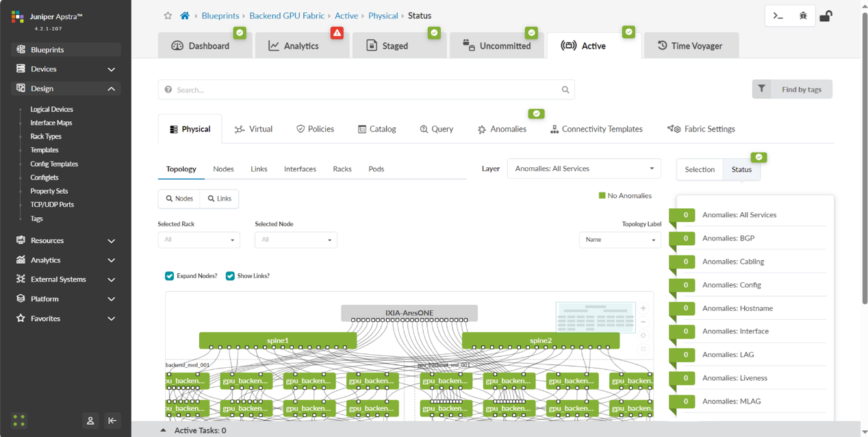Zoom in topology with plus icon
This screenshot has height=437, width=868.
(x=643, y=308)
